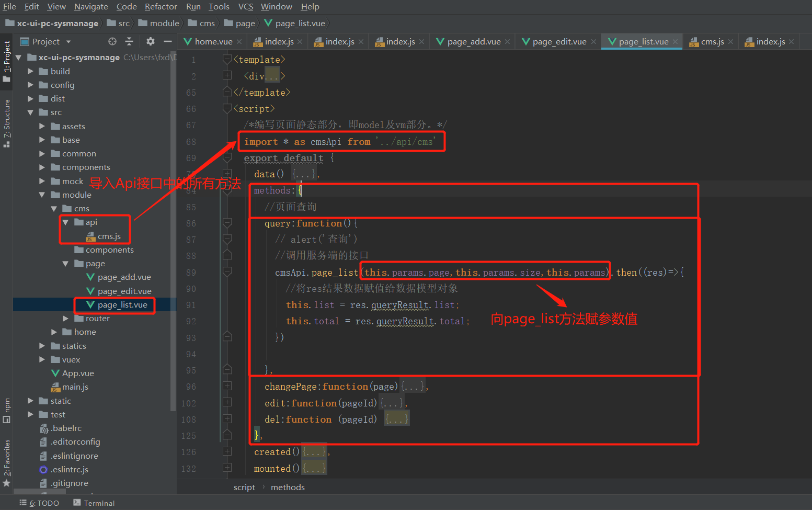Expand folded del function on line 108
The image size is (812, 510).
[227, 418]
